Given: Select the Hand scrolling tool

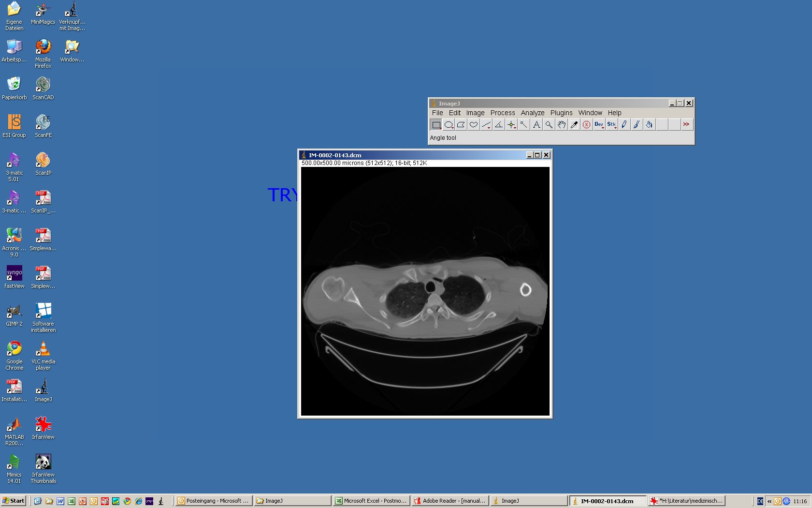Looking at the screenshot, I should coord(562,125).
